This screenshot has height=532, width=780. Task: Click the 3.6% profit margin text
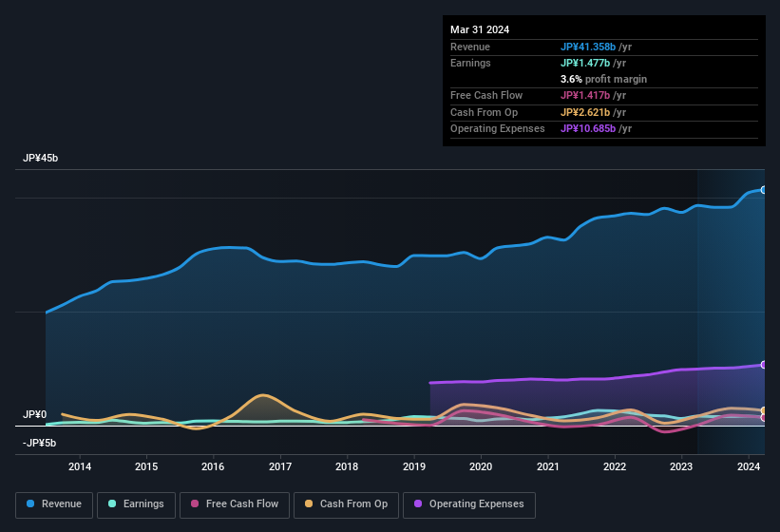(x=604, y=79)
